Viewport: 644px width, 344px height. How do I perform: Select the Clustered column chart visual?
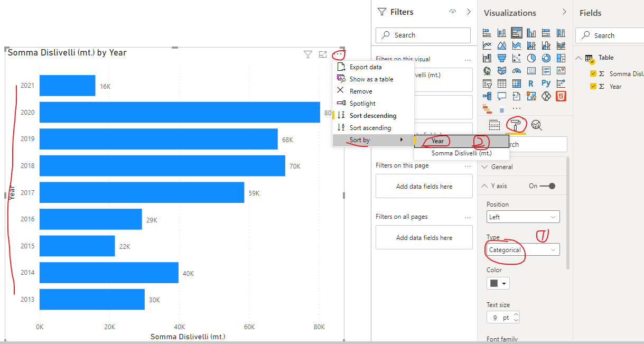click(x=531, y=33)
